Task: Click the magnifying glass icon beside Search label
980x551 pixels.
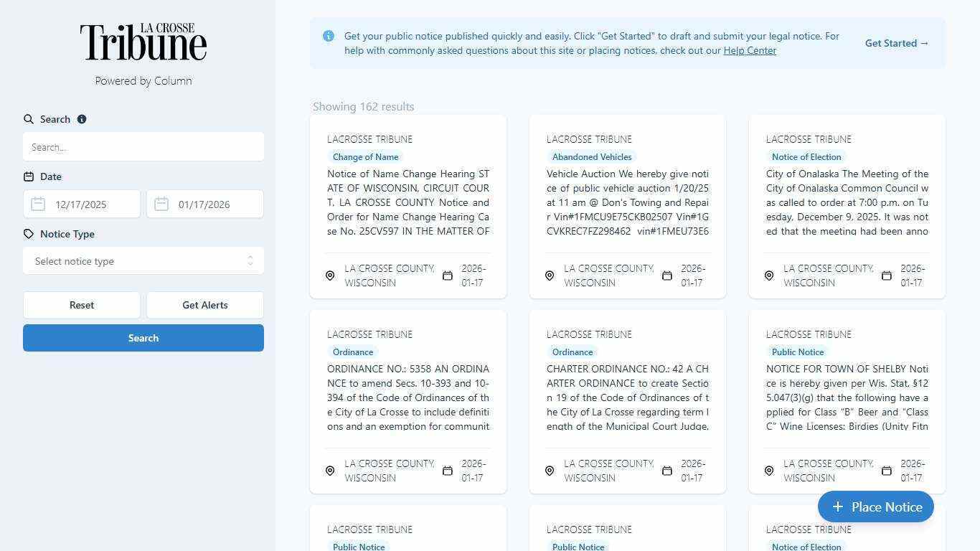Action: coord(29,119)
